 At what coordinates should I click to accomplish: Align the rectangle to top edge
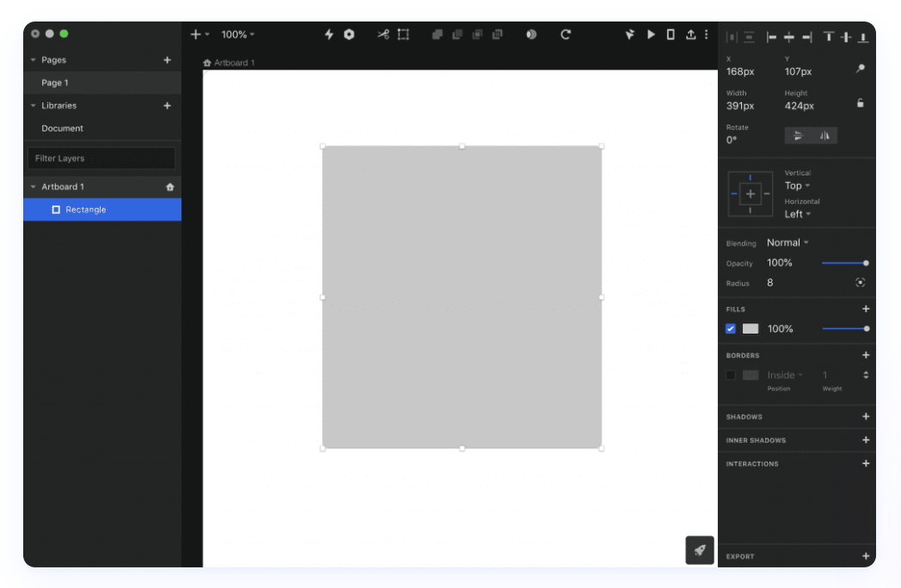pyautogui.click(x=829, y=37)
